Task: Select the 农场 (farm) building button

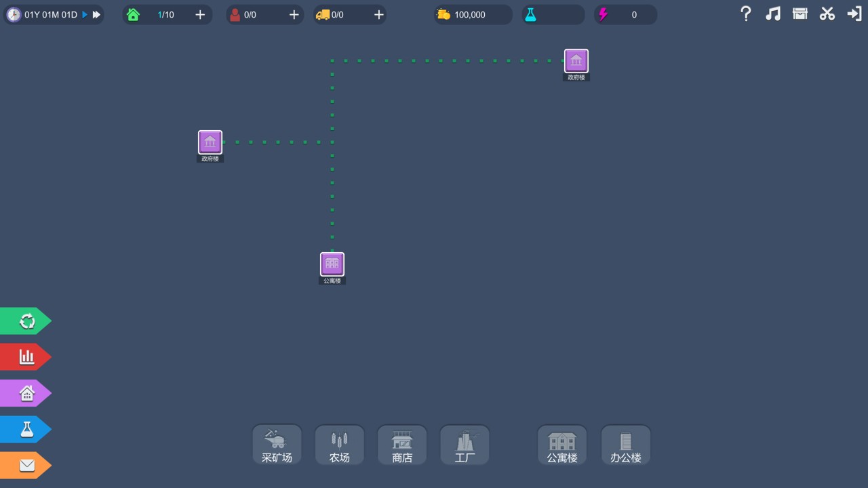Action: (x=340, y=445)
